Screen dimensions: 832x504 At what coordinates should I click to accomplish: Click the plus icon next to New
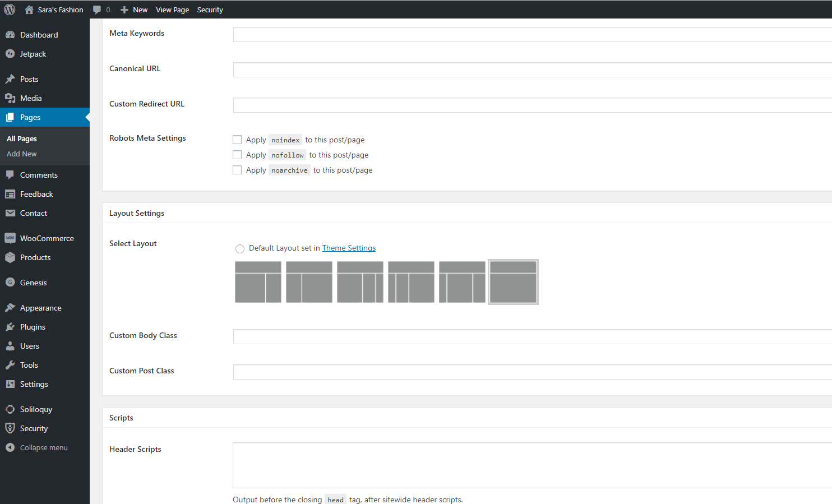[124, 10]
